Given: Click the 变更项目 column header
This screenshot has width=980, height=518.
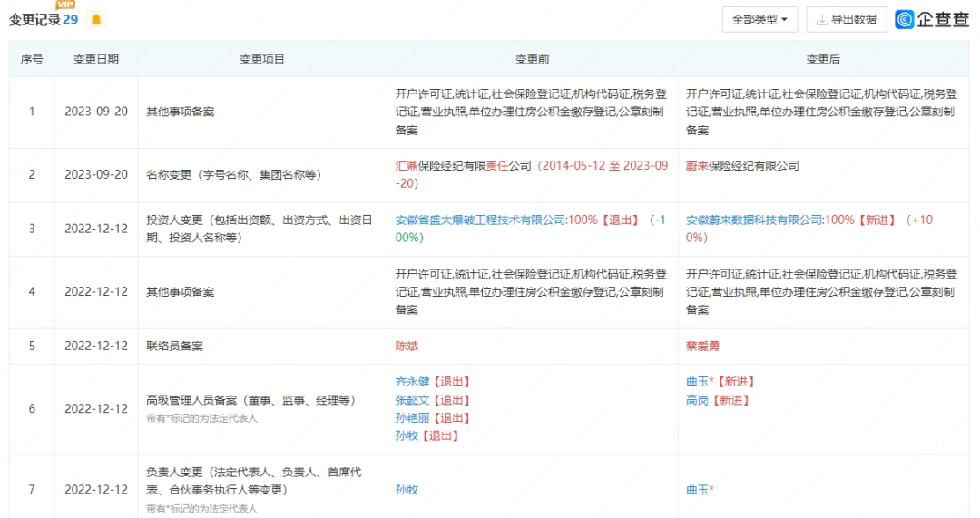Looking at the screenshot, I should pyautogui.click(x=262, y=59).
